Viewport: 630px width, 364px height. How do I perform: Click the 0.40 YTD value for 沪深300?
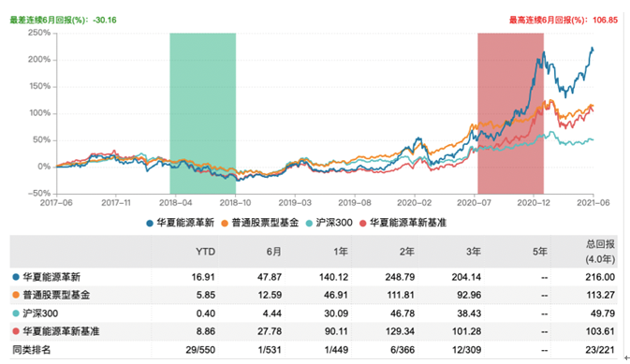pyautogui.click(x=206, y=313)
